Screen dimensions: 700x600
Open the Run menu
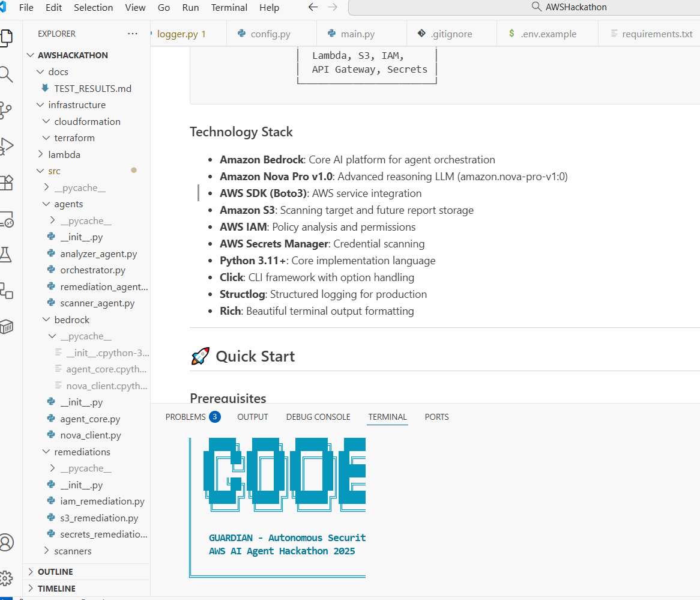[191, 8]
